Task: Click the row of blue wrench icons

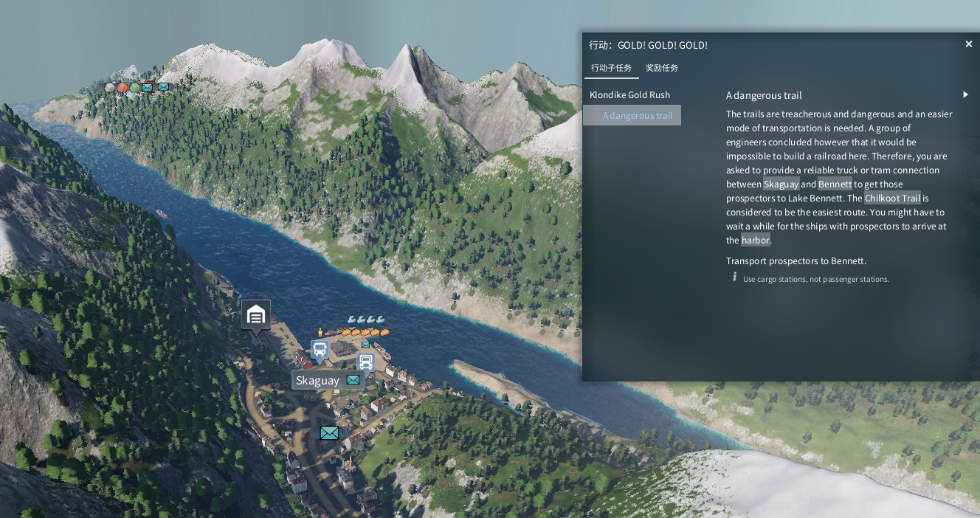Action: point(366,320)
